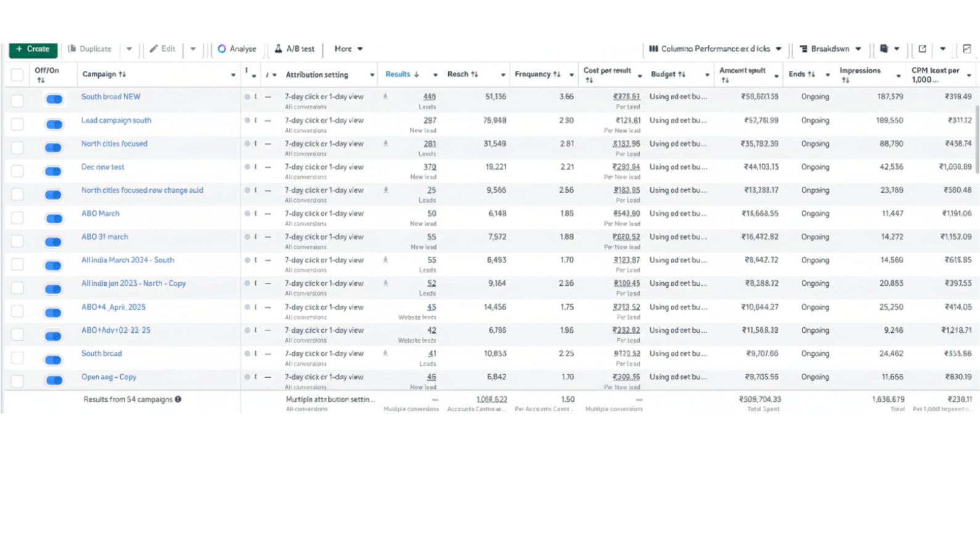Toggle off the North cities focused campaign

54,147
